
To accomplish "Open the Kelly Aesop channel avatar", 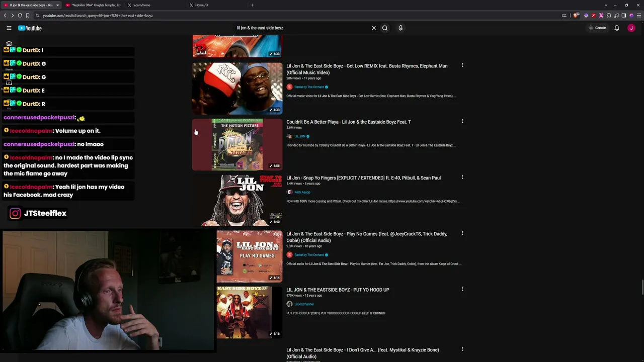I will (x=289, y=192).
